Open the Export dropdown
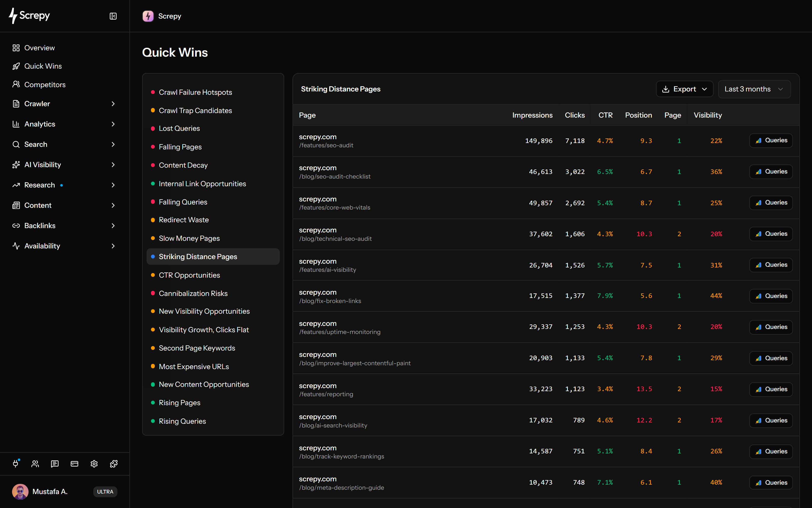Image resolution: width=812 pixels, height=508 pixels. pos(685,89)
